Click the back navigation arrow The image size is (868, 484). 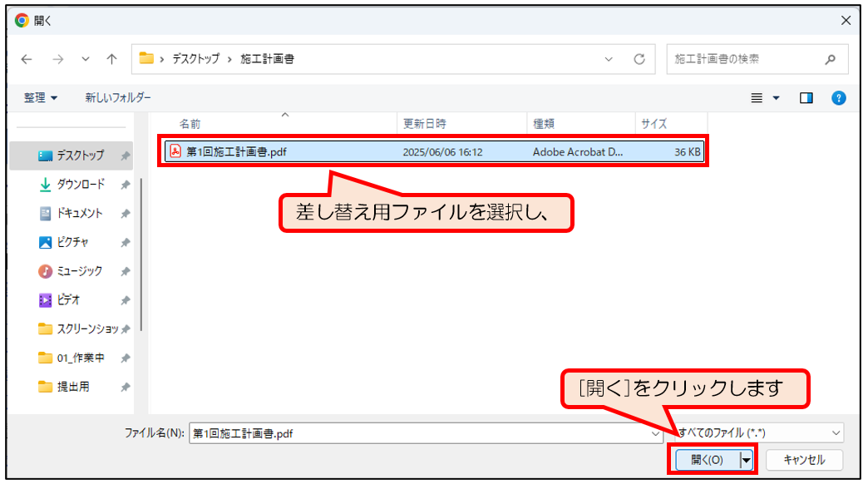pos(27,59)
